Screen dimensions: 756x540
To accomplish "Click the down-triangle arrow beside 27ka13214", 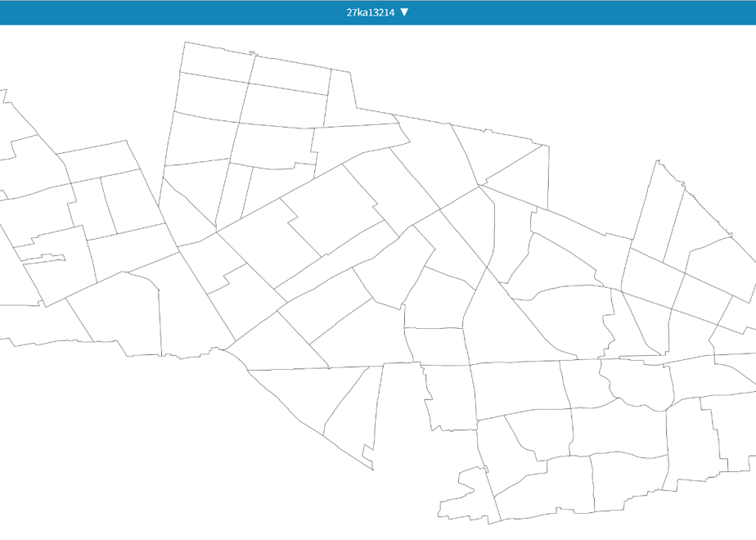I will click(404, 12).
